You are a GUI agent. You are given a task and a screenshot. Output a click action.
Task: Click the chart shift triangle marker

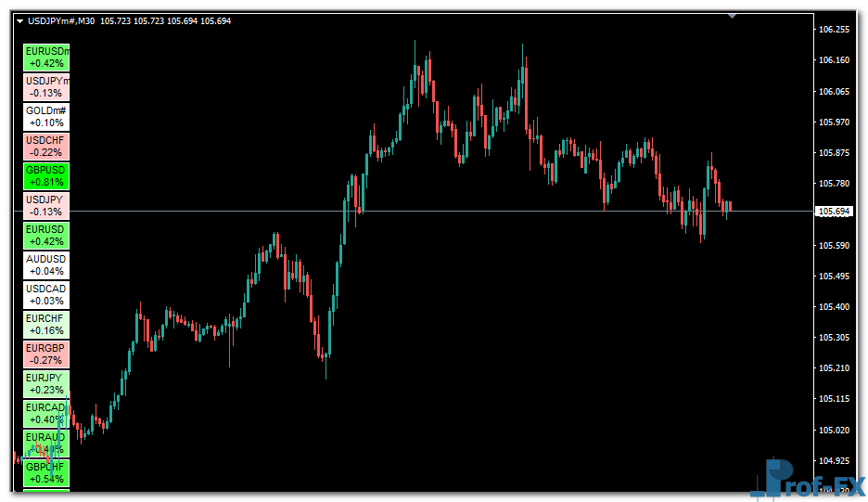tap(733, 16)
